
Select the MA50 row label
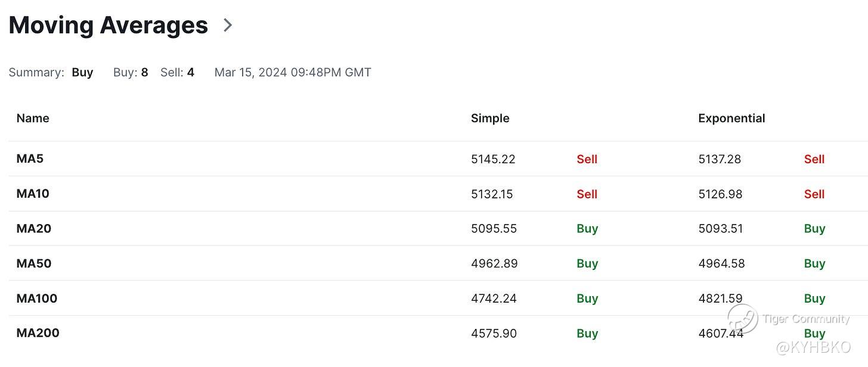(34, 263)
